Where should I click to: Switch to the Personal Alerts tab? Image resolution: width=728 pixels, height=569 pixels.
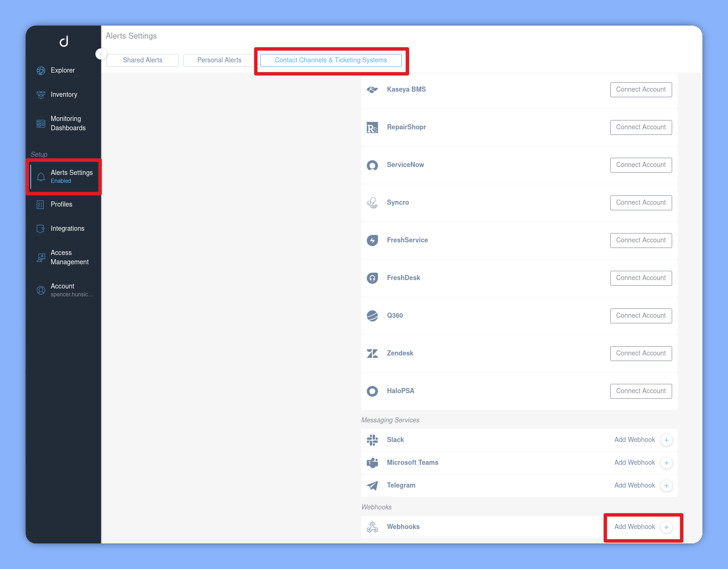pyautogui.click(x=219, y=60)
